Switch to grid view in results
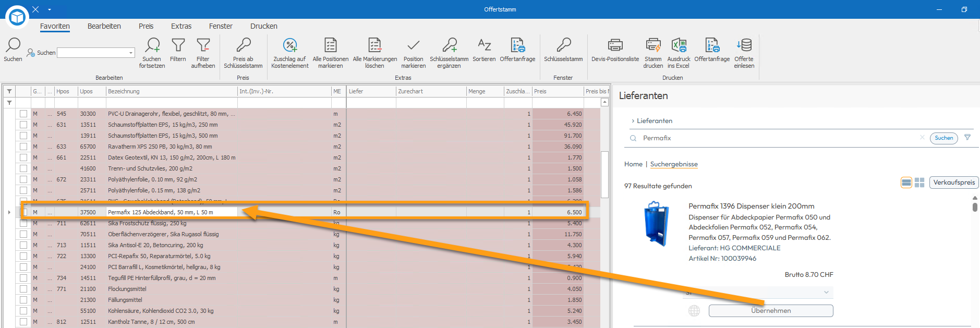This screenshot has width=980, height=328. click(x=919, y=183)
